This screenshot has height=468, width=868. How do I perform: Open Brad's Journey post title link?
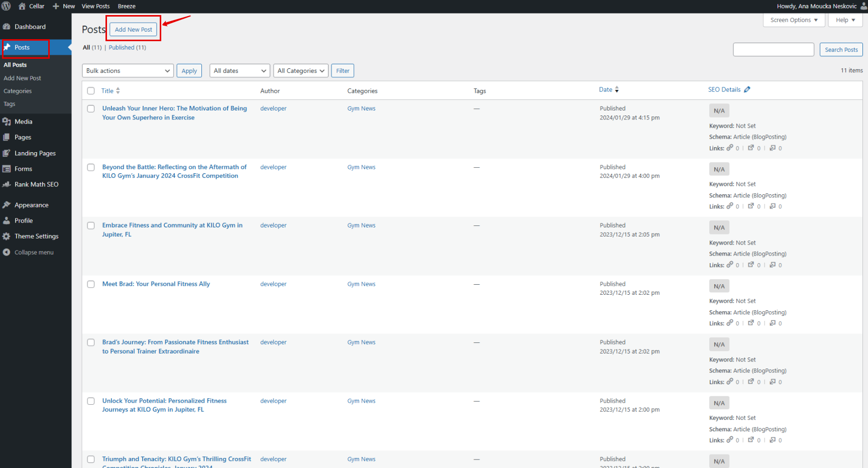(175, 347)
